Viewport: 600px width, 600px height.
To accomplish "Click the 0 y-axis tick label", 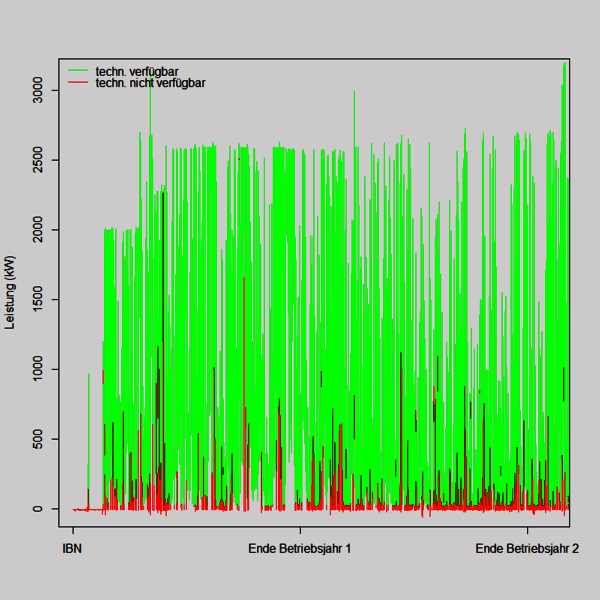I will tap(38, 509).
